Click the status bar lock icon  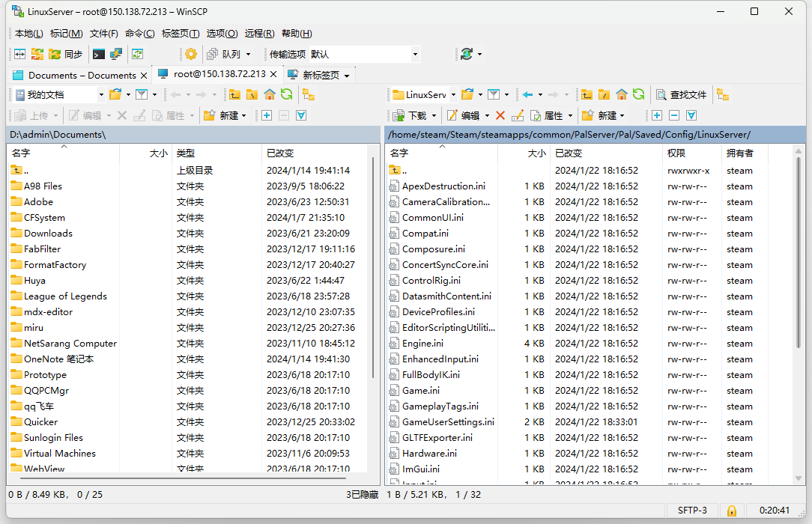click(732, 511)
